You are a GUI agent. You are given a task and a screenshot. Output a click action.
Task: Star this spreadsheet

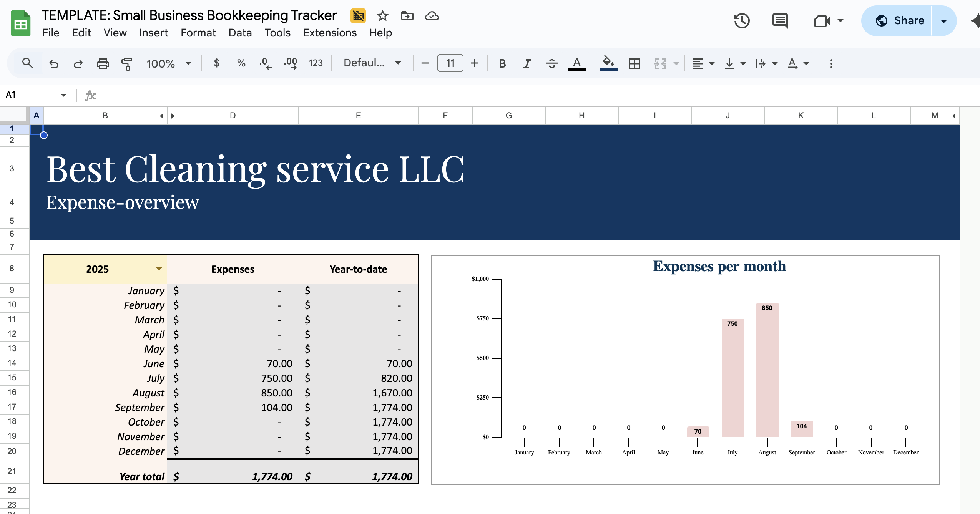383,16
